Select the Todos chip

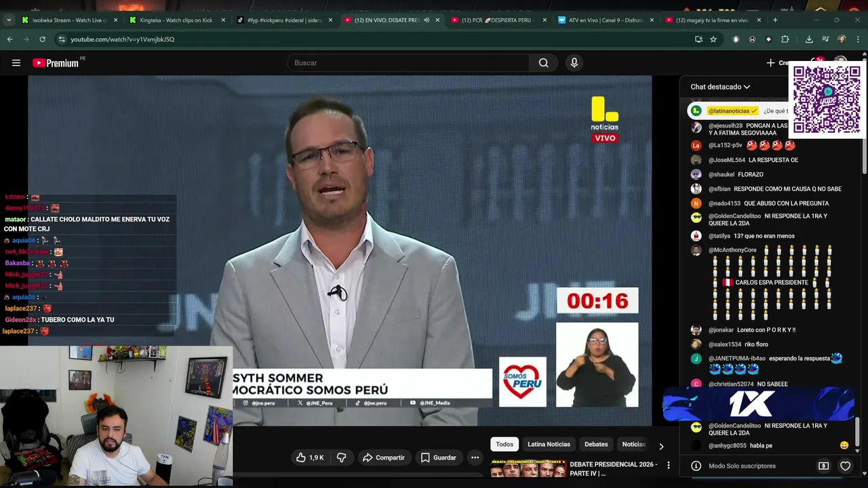(505, 445)
